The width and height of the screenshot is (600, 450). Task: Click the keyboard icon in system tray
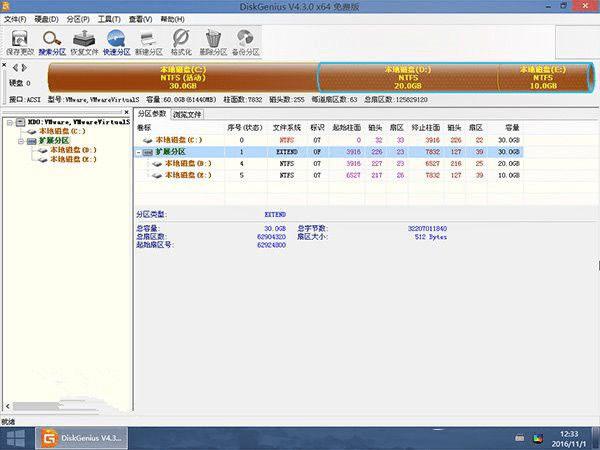click(519, 438)
